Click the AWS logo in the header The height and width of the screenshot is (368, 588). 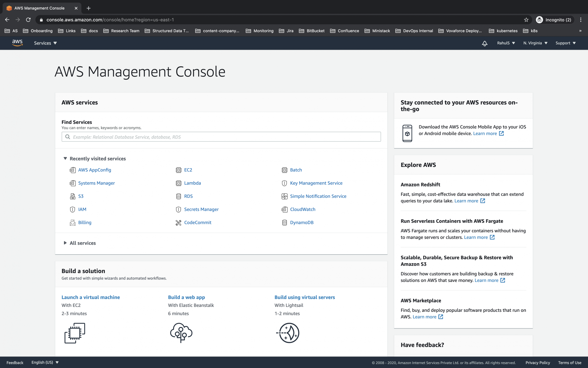[x=17, y=43]
